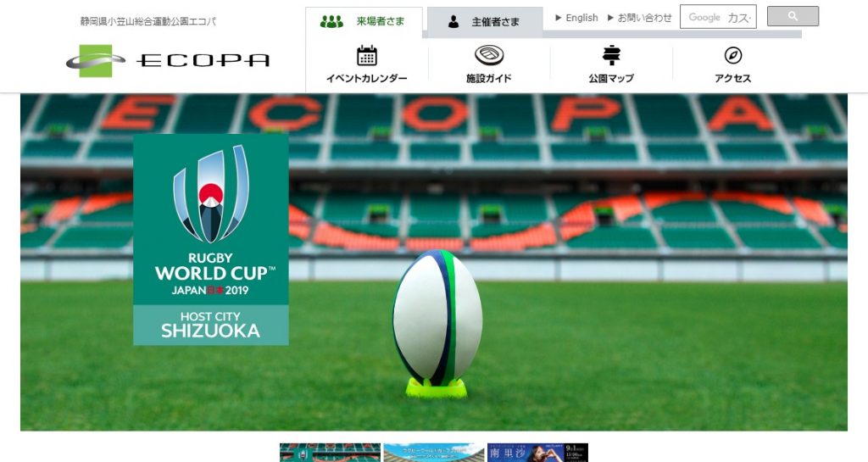
Task: Select the 施設ガイド menu label
Action: 489,79
